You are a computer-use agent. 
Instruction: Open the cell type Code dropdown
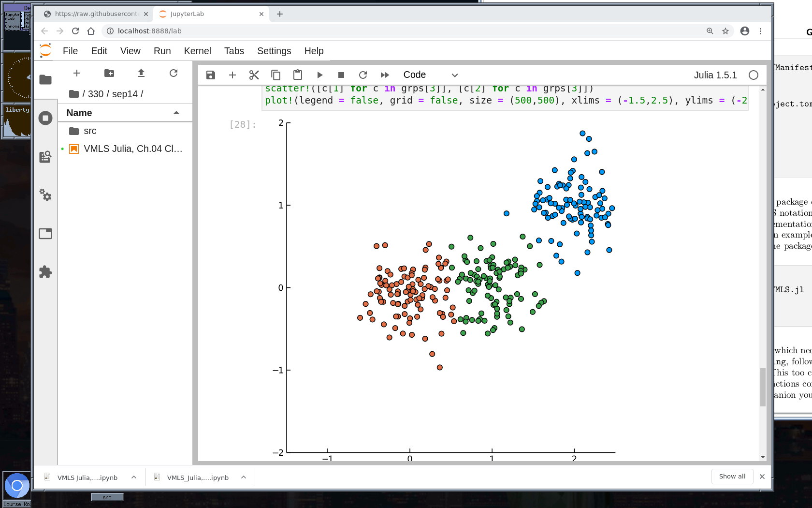pyautogui.click(x=430, y=75)
